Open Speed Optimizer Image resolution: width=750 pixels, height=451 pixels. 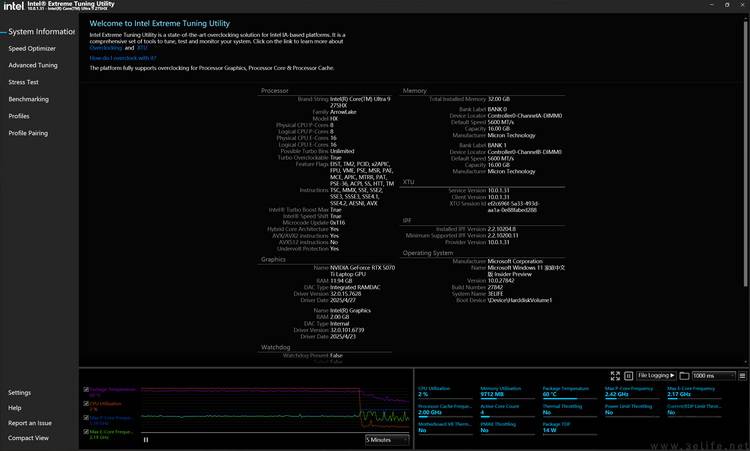[32, 48]
